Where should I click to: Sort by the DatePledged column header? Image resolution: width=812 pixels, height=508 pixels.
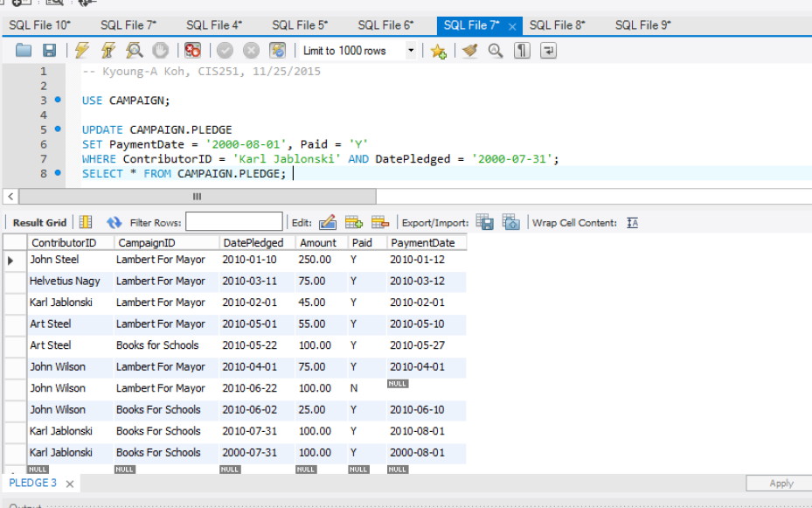point(253,242)
